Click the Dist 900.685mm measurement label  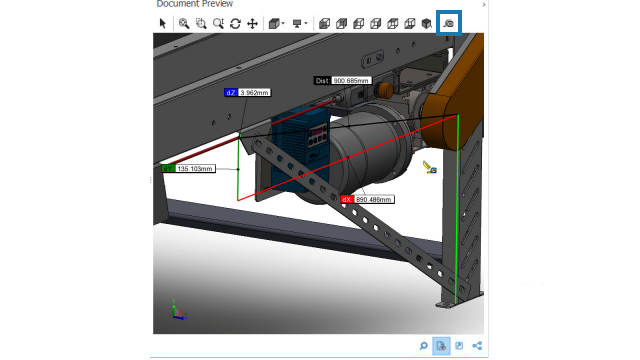343,81
